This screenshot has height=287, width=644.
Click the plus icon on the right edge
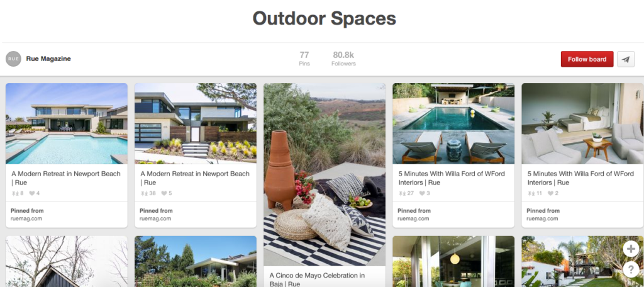point(630,249)
